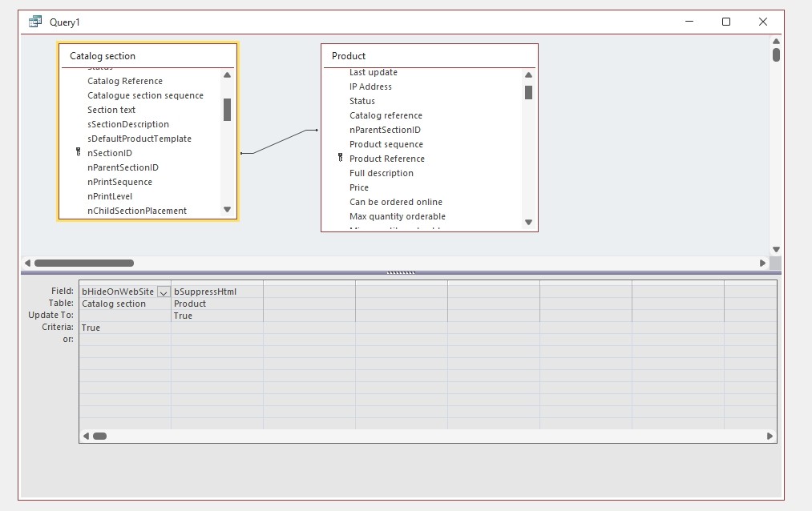Click the primary key icon beside nSectionID
Image resolution: width=812 pixels, height=511 pixels.
tap(78, 152)
